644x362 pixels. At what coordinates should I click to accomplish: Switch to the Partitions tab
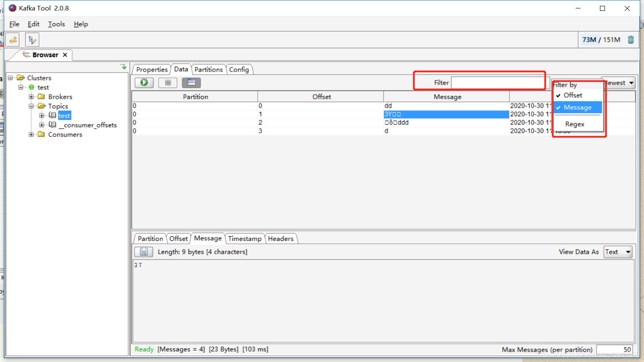[209, 70]
